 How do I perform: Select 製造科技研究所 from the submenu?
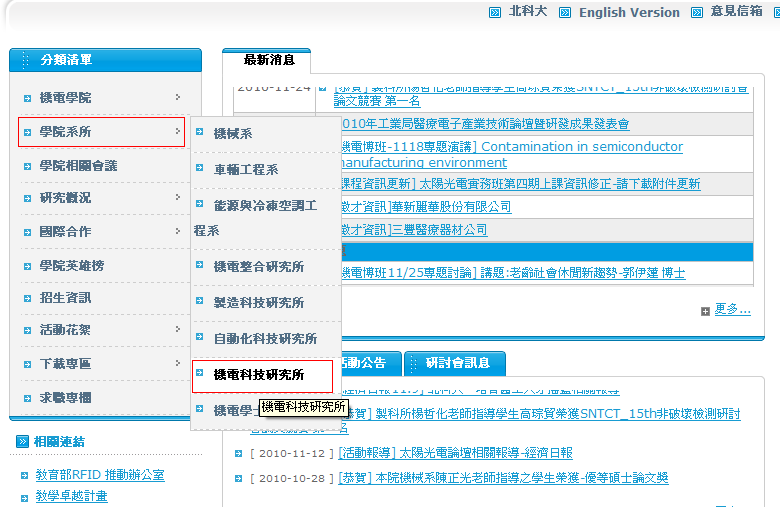pos(259,303)
